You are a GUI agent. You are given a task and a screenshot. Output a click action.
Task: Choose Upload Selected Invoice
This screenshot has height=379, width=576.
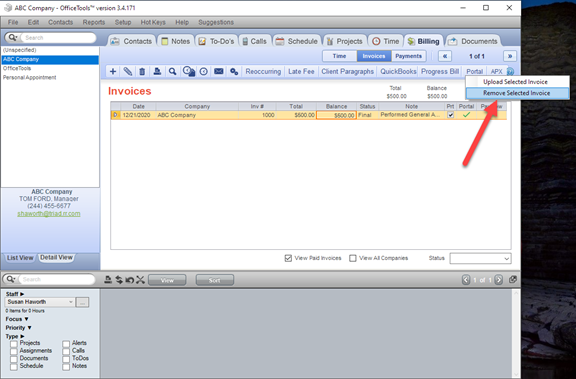pyautogui.click(x=517, y=82)
